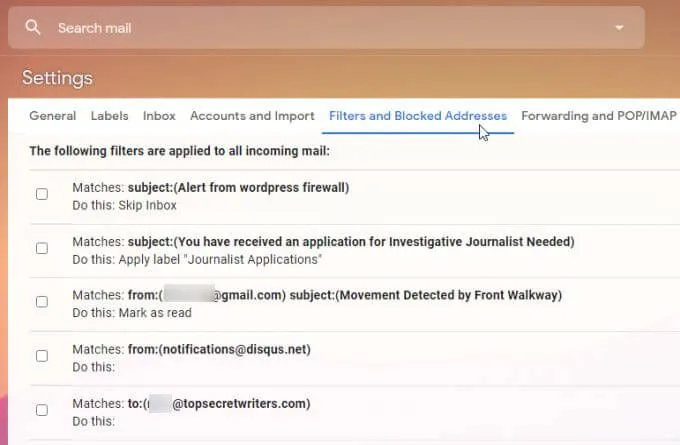Viewport: 680px width, 445px height.
Task: Open Accounts and Import tab
Action: (252, 116)
